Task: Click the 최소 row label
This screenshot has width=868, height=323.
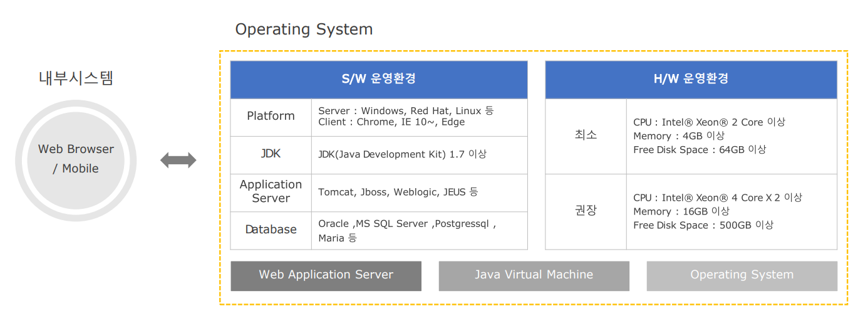Action: pos(586,135)
